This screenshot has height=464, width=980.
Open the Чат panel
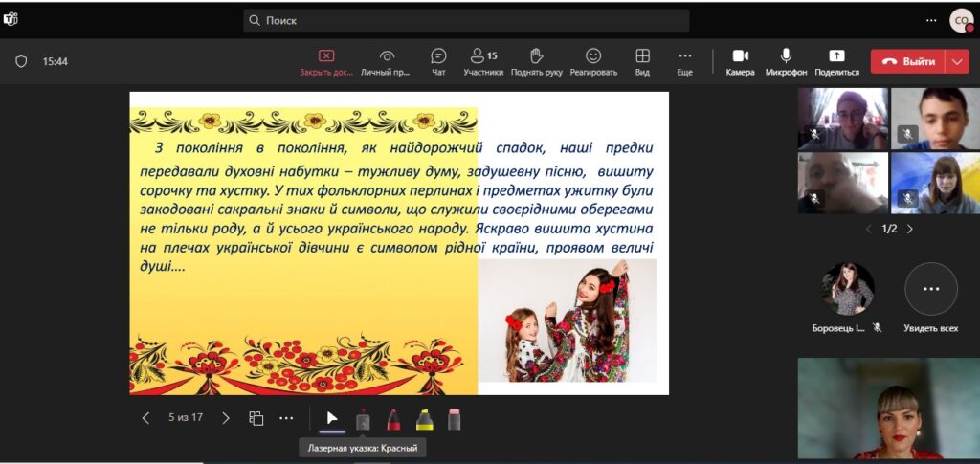(x=438, y=61)
